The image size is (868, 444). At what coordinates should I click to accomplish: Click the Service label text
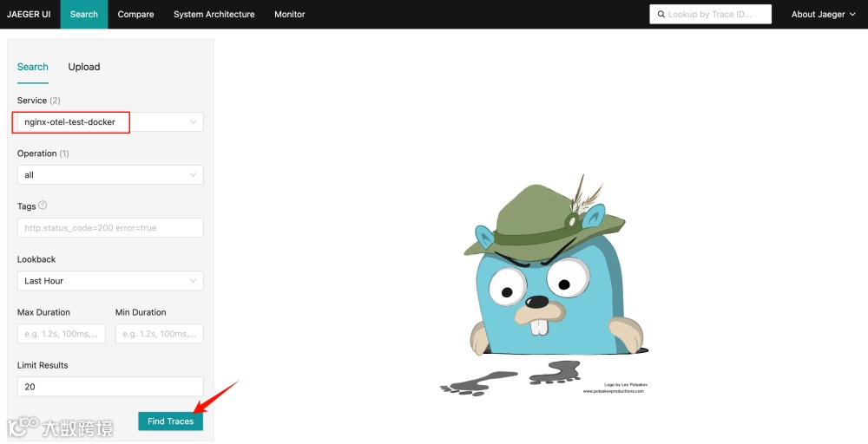pyautogui.click(x=31, y=100)
